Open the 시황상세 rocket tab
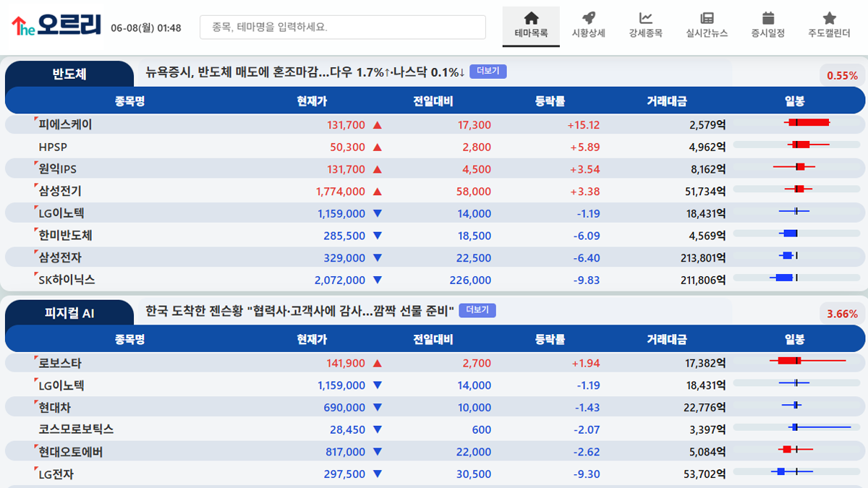The height and width of the screenshot is (488, 868). click(x=588, y=26)
